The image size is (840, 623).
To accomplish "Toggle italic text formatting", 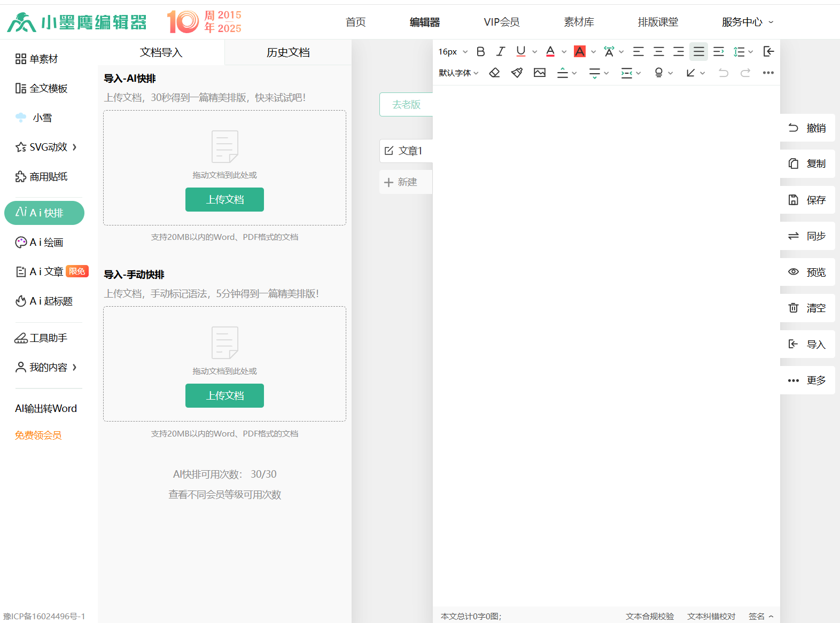I will click(500, 51).
